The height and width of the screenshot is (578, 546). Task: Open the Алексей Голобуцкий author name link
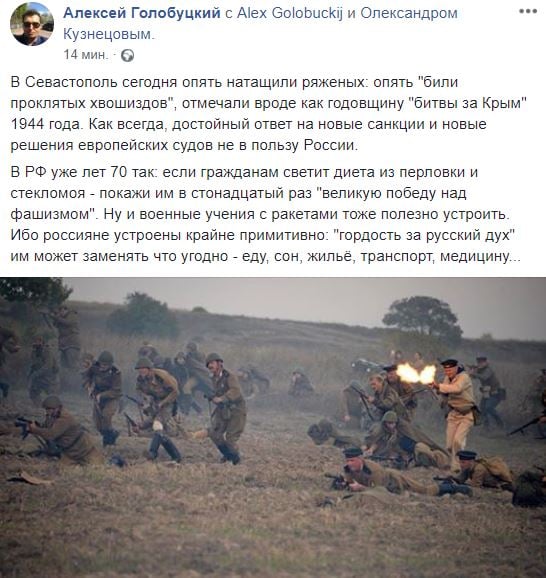coord(142,13)
